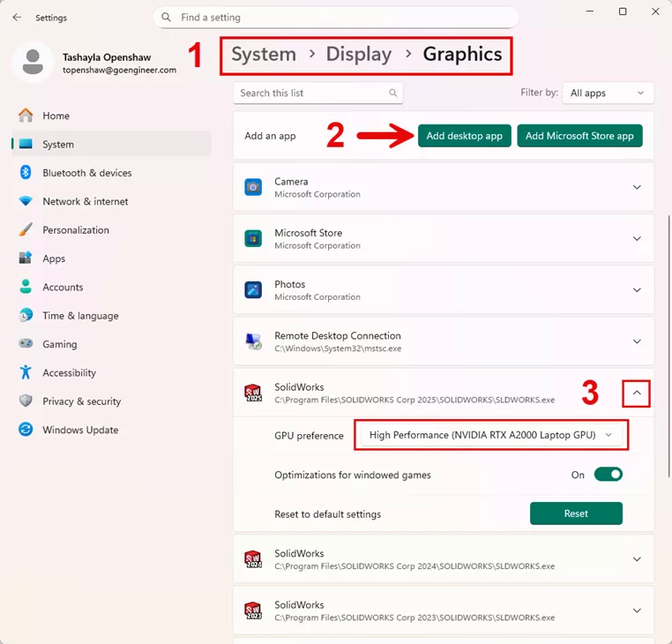Open the user profile avatar picture
This screenshot has width=672, height=644.
coord(33,62)
